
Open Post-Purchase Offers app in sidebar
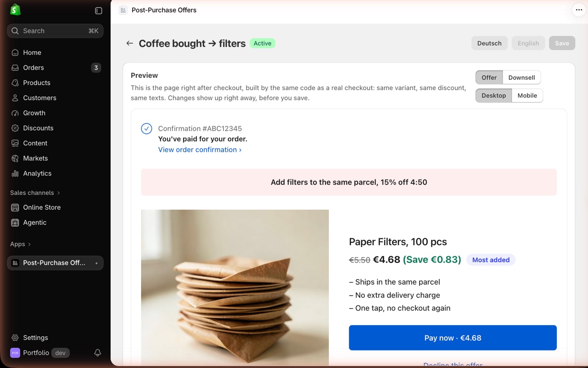(55, 263)
